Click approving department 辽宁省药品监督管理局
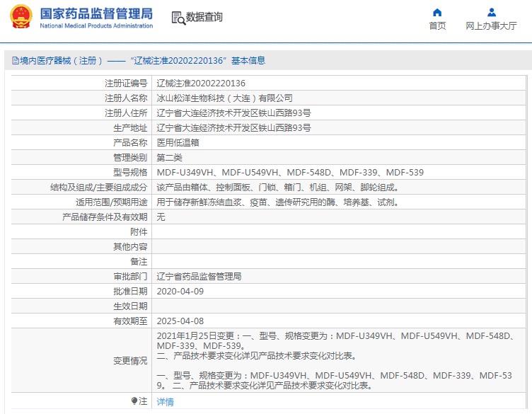This screenshot has height=414, width=532. (199, 277)
